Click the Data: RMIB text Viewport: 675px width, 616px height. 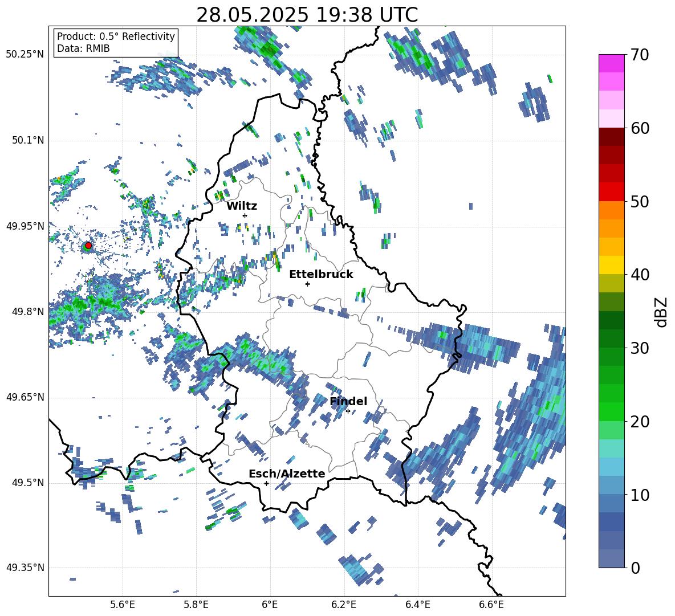click(83, 48)
